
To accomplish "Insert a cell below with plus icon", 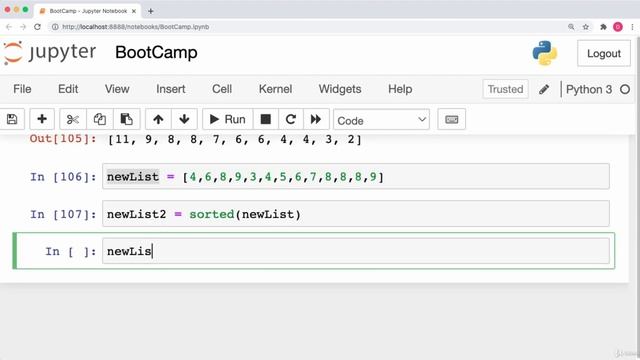I will click(42, 119).
